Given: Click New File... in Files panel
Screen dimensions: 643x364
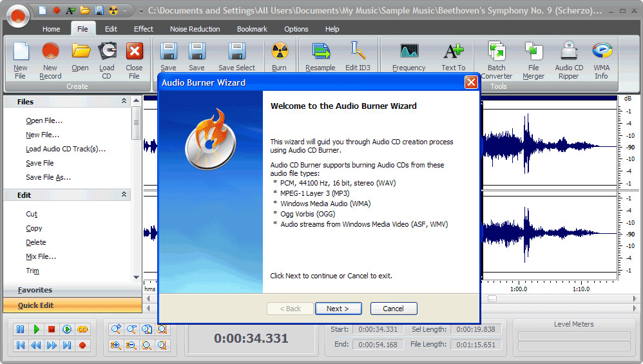Looking at the screenshot, I should pyautogui.click(x=43, y=135).
